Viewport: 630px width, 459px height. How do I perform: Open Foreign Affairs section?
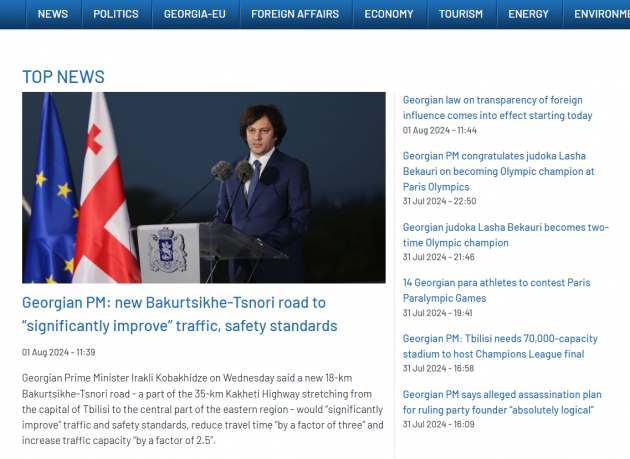pos(295,14)
